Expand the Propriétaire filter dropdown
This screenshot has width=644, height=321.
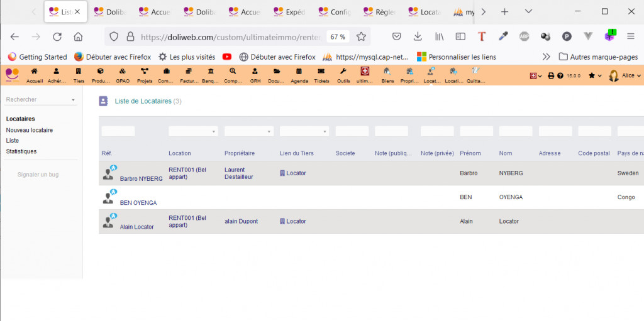click(x=248, y=131)
